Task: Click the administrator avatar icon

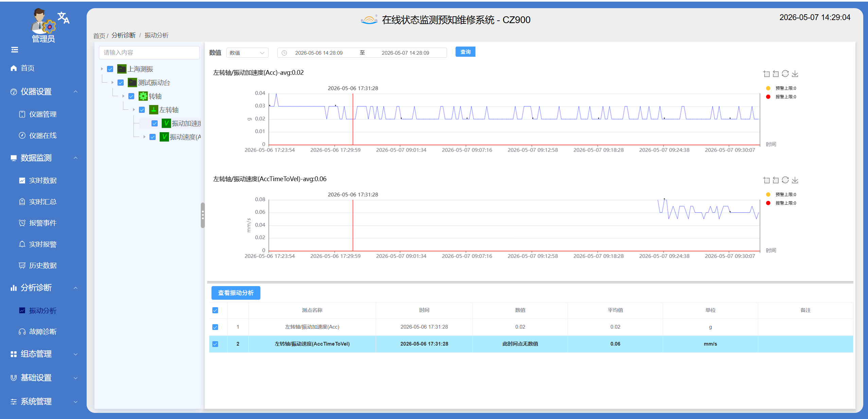Action: click(x=43, y=21)
